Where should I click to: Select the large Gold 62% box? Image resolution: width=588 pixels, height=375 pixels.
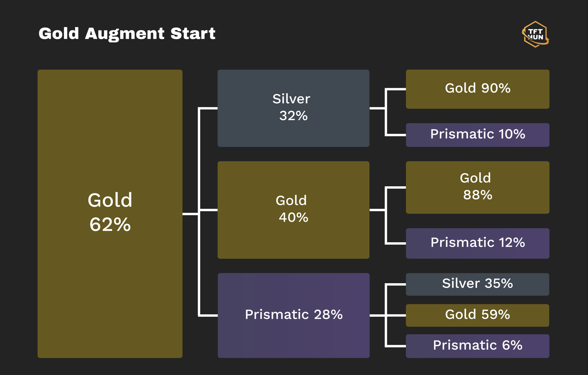[x=110, y=214]
